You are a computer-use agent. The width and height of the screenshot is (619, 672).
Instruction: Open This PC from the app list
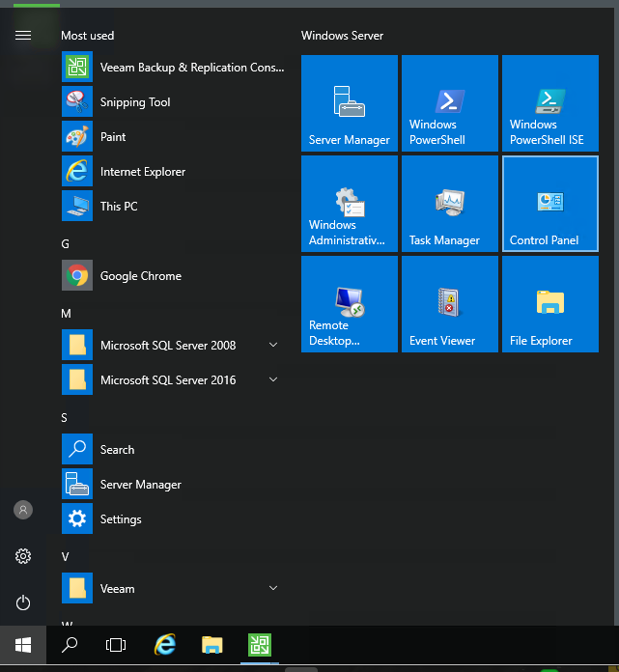[x=173, y=206]
